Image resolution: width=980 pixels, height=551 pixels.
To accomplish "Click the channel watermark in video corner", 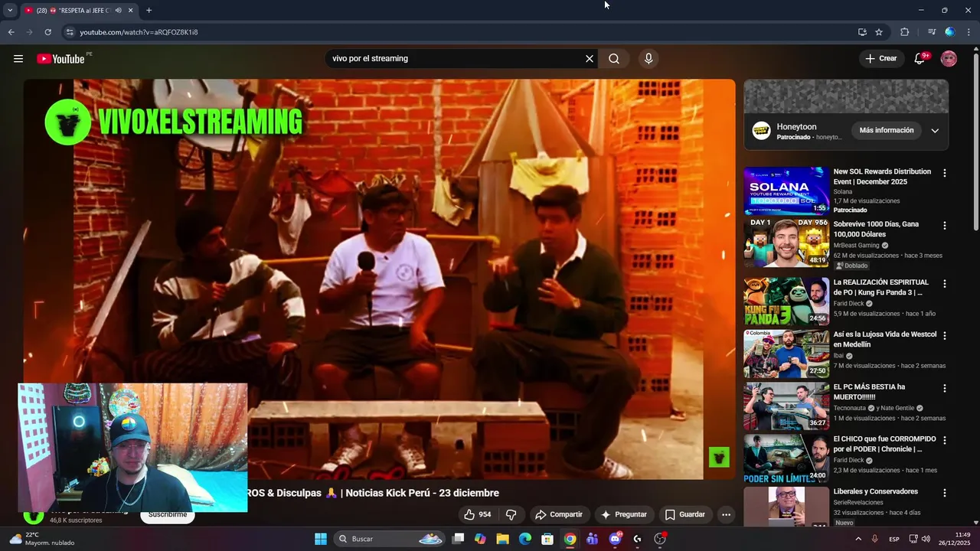I will pyautogui.click(x=719, y=458).
